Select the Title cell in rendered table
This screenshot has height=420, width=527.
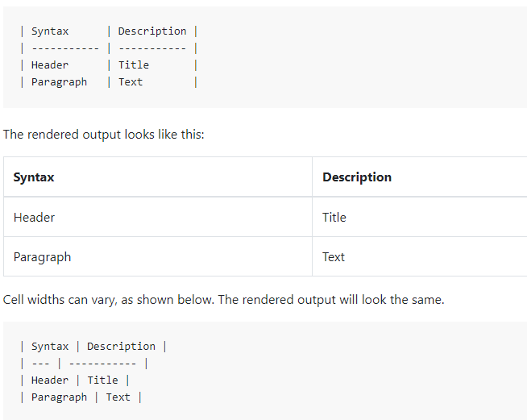tap(334, 217)
